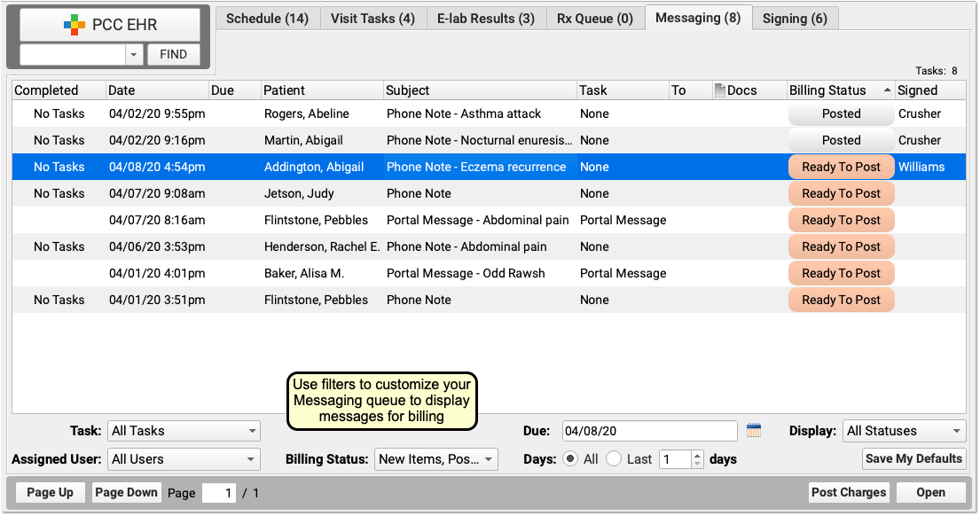Screen dimensions: 980x516
Task: Click the Page Down button
Action: 126,492
